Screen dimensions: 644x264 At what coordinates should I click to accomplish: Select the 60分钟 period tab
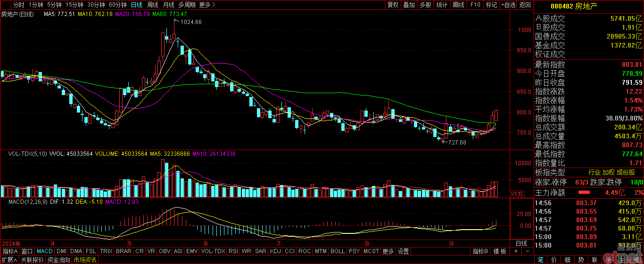tap(118, 5)
